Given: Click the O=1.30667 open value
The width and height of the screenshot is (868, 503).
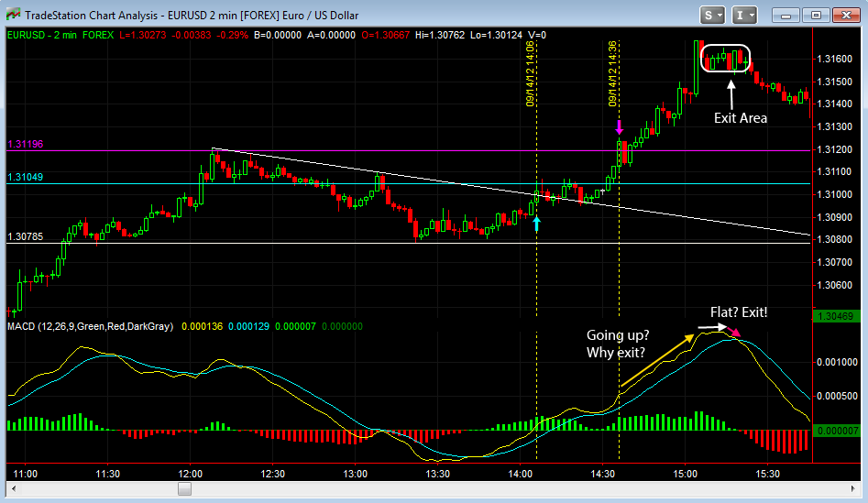Looking at the screenshot, I should [385, 35].
